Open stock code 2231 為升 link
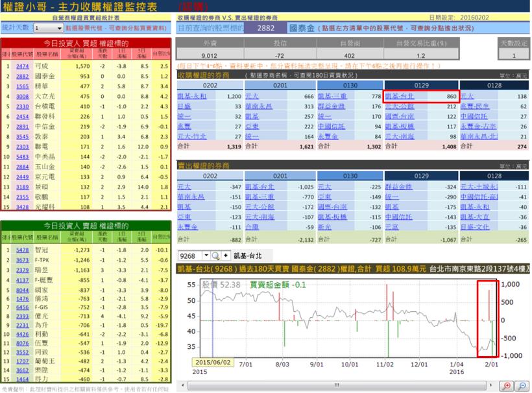Screen dimensions: 532x393 tap(23, 325)
